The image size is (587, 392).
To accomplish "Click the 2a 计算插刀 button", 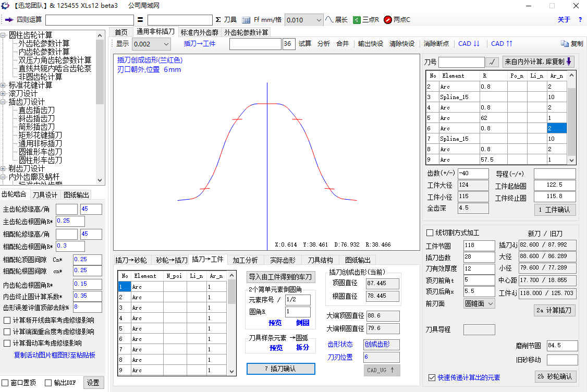I will (554, 310).
